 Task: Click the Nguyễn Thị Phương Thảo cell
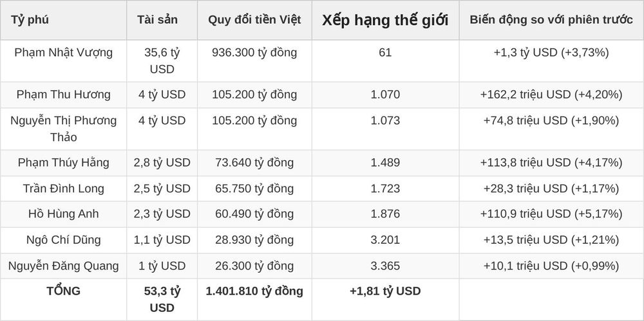click(x=63, y=129)
